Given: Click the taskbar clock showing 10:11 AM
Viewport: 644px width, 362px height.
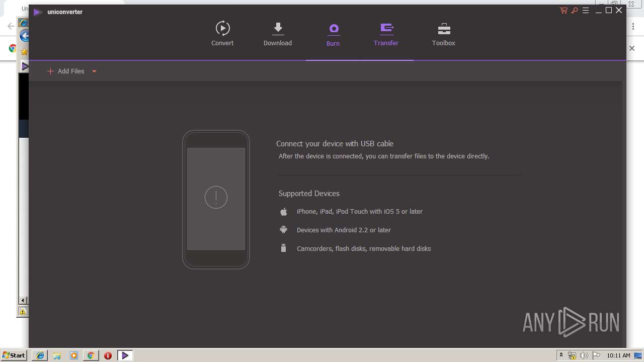Looking at the screenshot, I should (618, 355).
